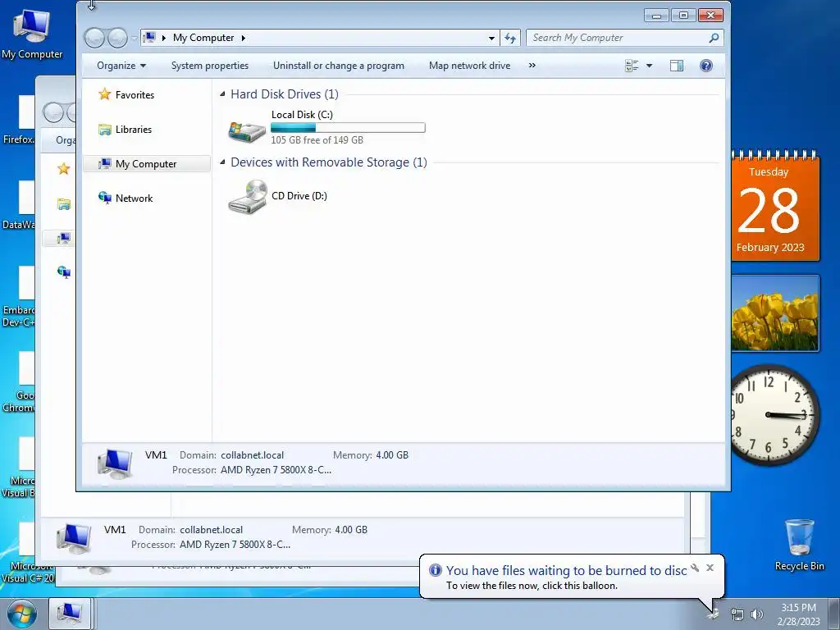Image resolution: width=840 pixels, height=630 pixels.
Task: Click Favorites star in background window
Action: coord(64,169)
